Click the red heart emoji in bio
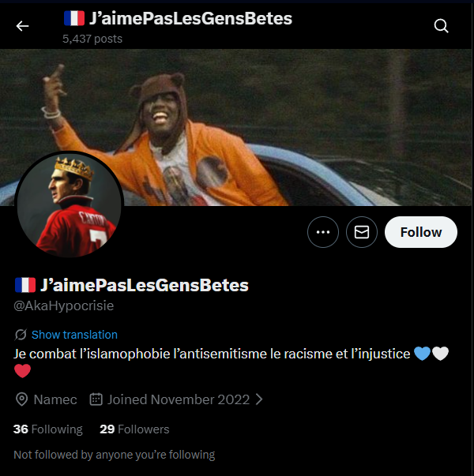The height and width of the screenshot is (476, 474). click(x=22, y=371)
